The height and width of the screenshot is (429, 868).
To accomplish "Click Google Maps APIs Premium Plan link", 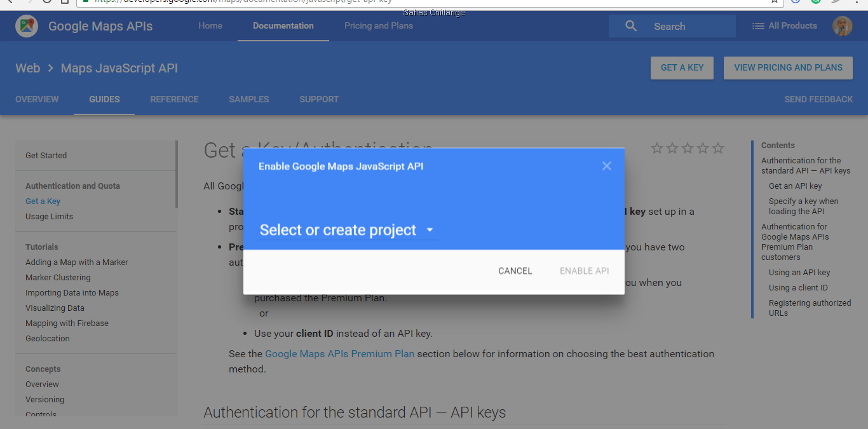I will tap(339, 354).
